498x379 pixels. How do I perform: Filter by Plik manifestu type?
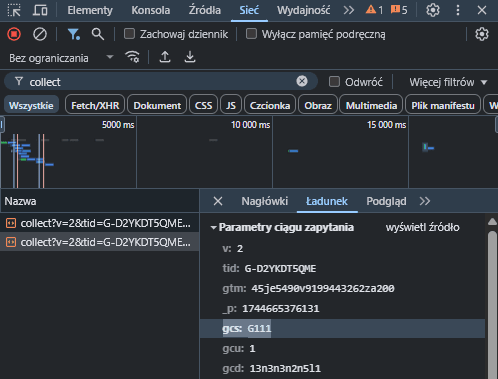click(443, 106)
